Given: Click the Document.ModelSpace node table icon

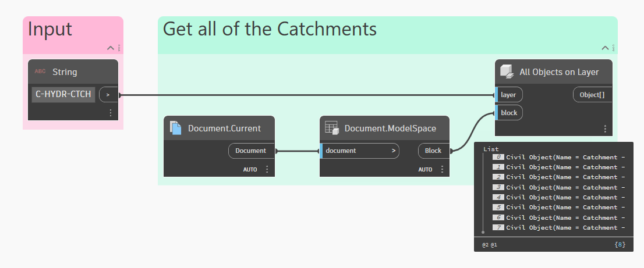Looking at the screenshot, I should click(x=331, y=128).
